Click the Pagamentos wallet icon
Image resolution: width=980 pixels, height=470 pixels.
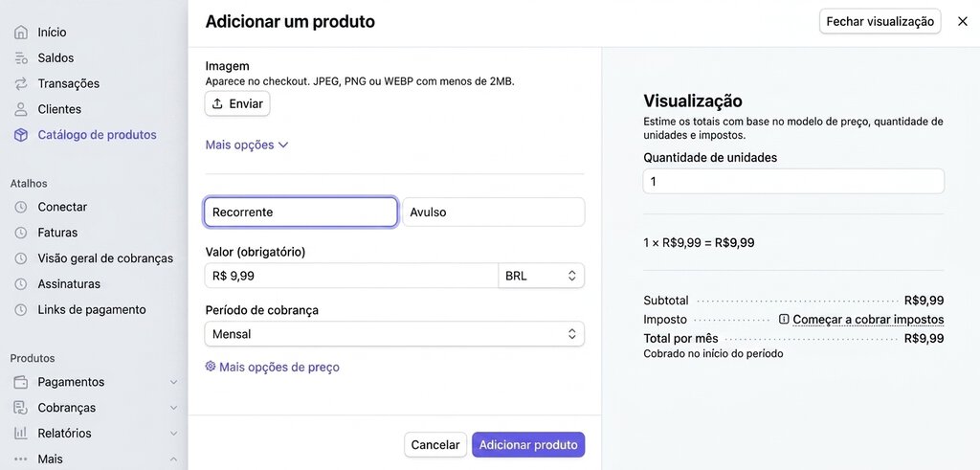point(21,382)
